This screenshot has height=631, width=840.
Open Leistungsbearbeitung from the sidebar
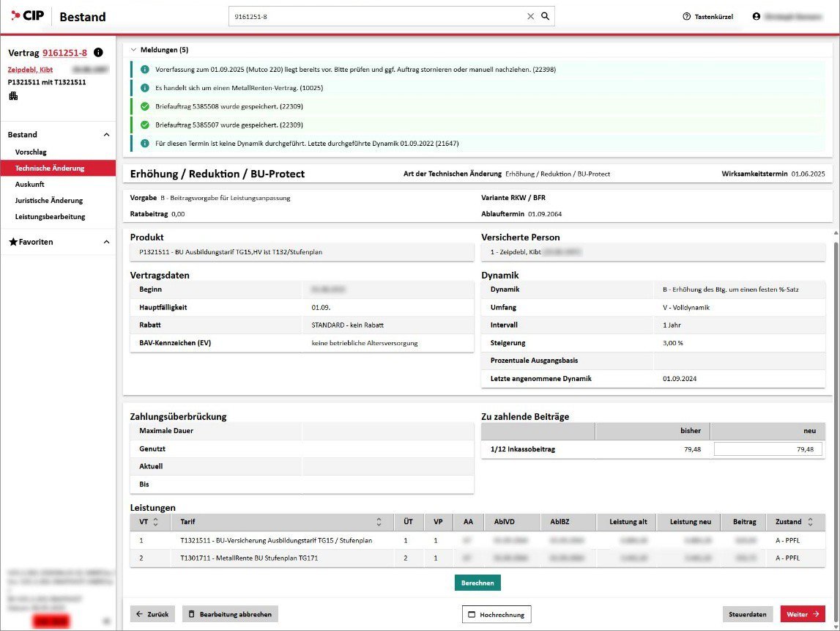pos(50,216)
